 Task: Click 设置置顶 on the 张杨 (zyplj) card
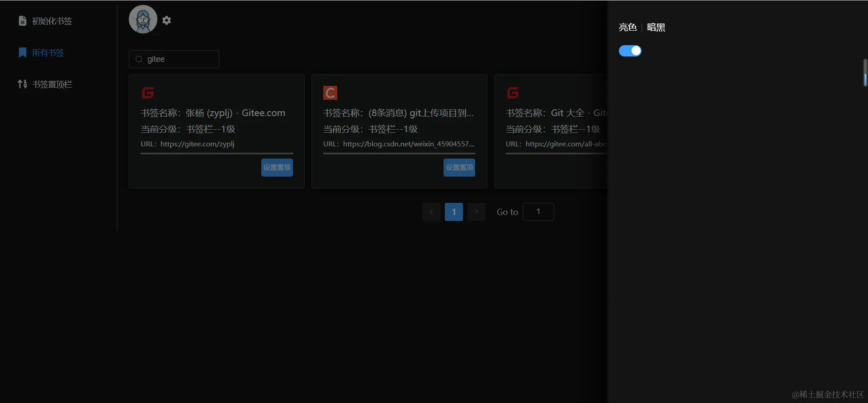tap(277, 168)
